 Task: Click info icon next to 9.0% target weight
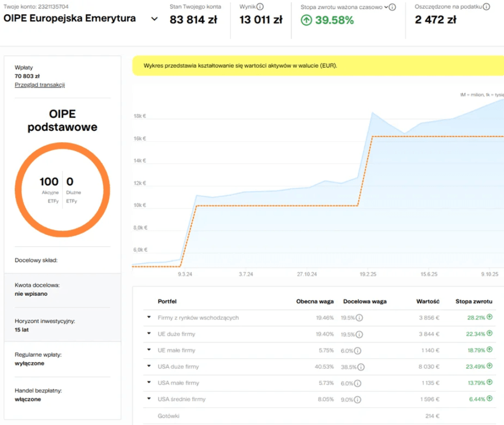(357, 400)
